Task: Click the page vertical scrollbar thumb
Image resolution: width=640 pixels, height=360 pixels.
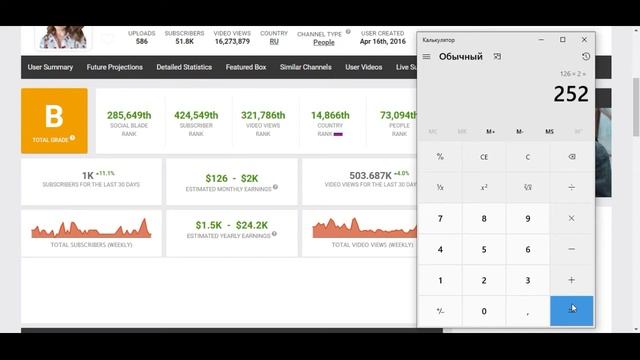Action: coord(636,107)
